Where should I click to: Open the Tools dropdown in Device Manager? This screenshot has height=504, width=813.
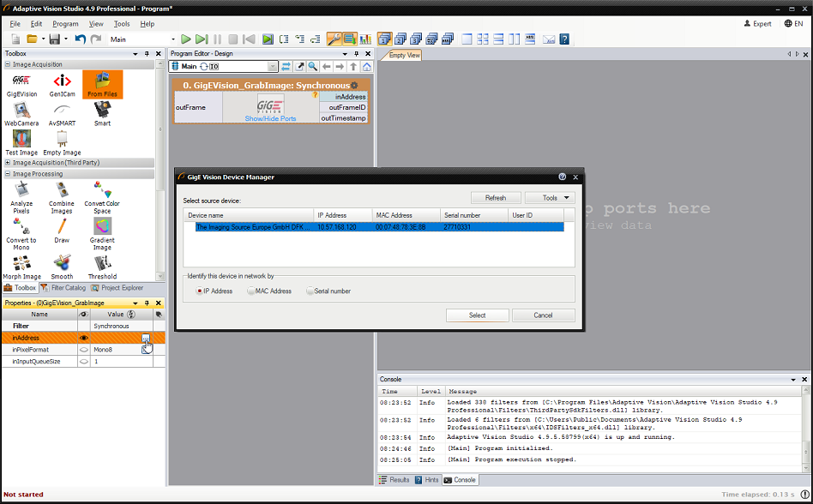point(549,198)
